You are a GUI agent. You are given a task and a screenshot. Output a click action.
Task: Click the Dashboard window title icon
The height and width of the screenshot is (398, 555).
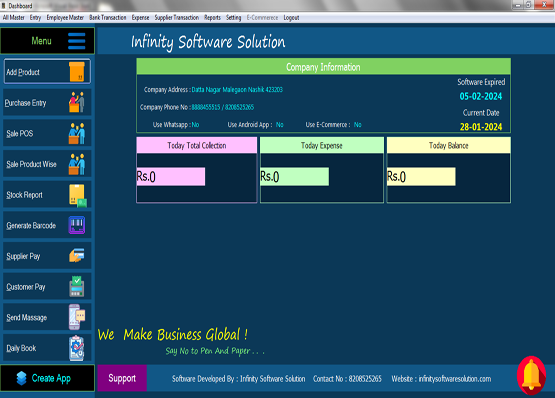coord(4,6)
